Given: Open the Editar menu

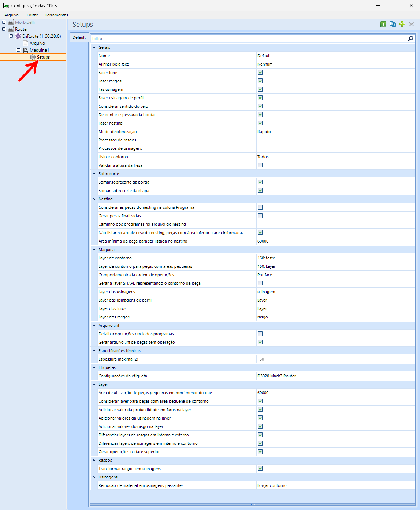Looking at the screenshot, I should 32,15.
